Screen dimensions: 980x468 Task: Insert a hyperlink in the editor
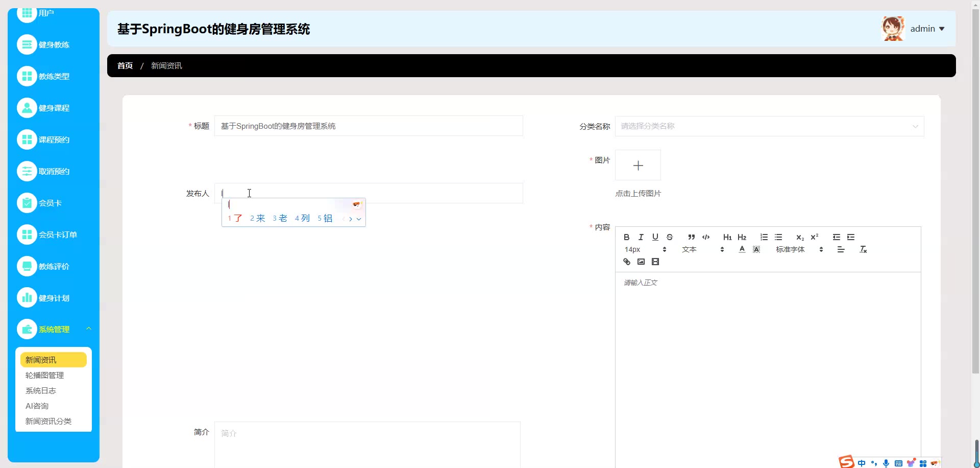click(627, 262)
